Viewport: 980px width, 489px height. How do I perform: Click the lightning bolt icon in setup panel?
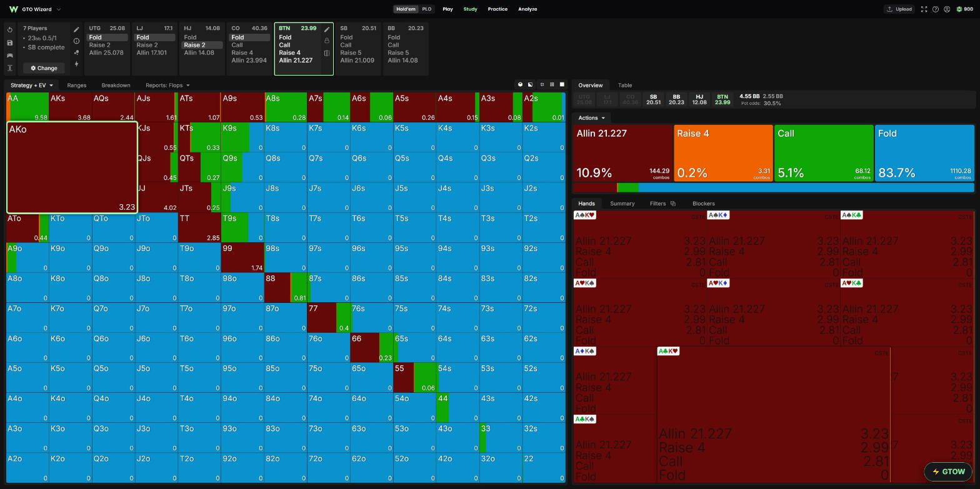click(x=76, y=64)
